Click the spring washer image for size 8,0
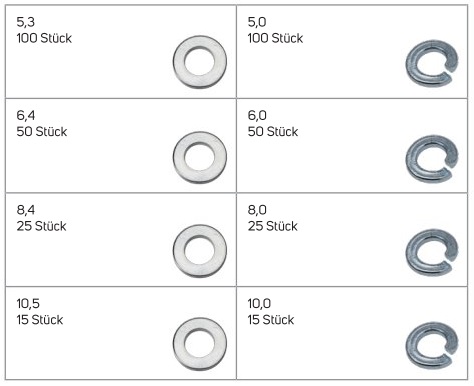Image resolution: width=474 pixels, height=386 pixels. pos(432,253)
